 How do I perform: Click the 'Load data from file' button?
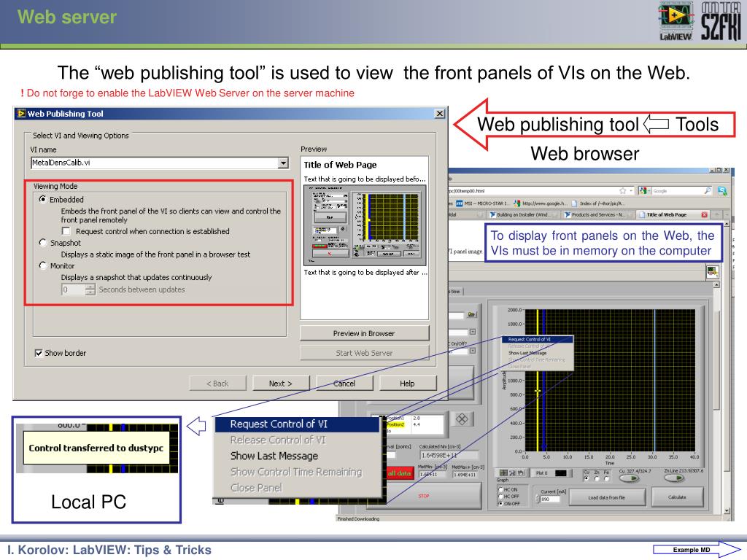(x=607, y=497)
